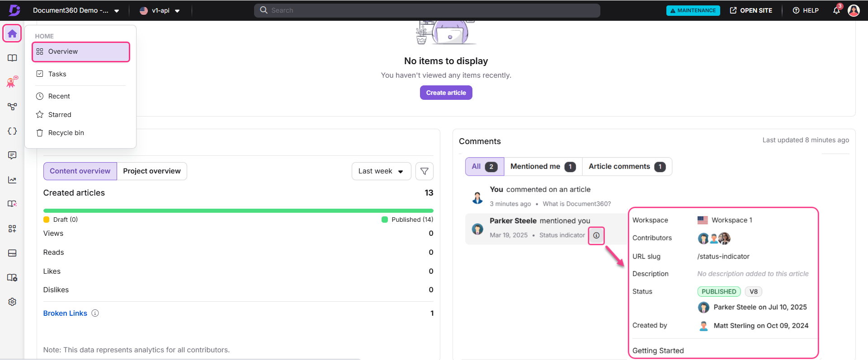Click the green Created articles progress bar
This screenshot has width=868, height=360.
(x=238, y=210)
